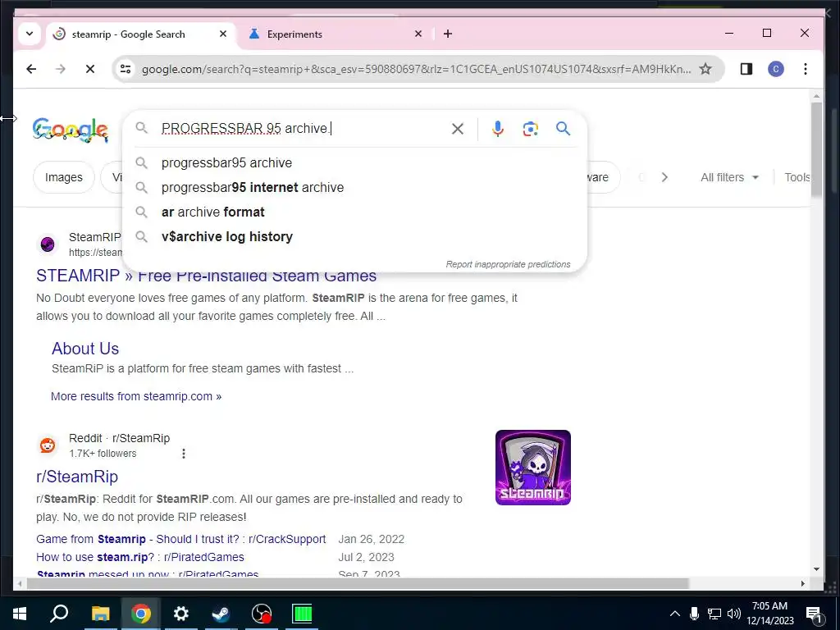
Task: Open Settings gear from the taskbar
Action: [x=181, y=614]
